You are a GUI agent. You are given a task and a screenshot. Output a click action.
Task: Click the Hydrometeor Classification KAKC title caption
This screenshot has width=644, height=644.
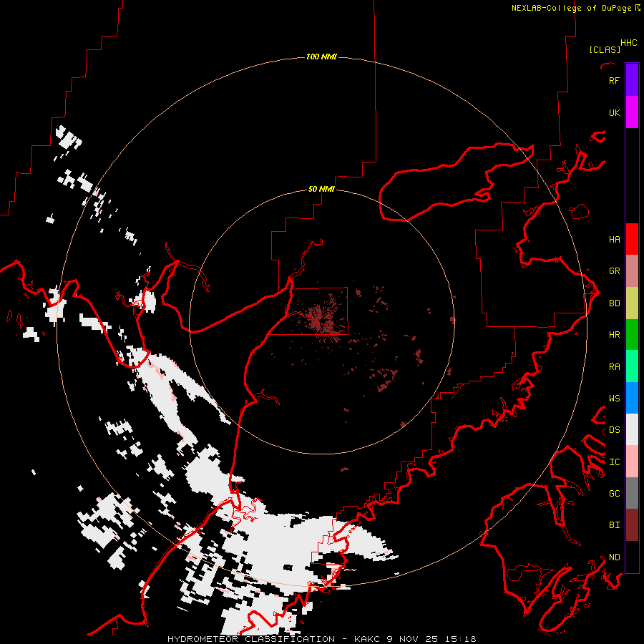click(x=321, y=639)
